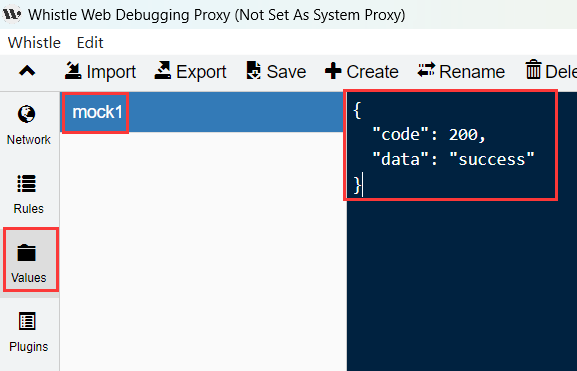Place cursor on the "data": "success" line
This screenshot has height=371, width=577.
click(453, 159)
